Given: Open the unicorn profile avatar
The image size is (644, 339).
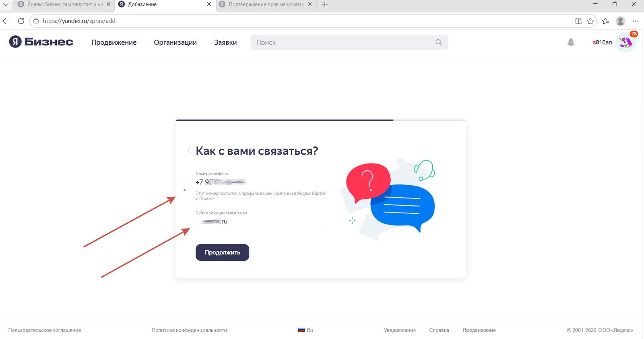Looking at the screenshot, I should (625, 42).
